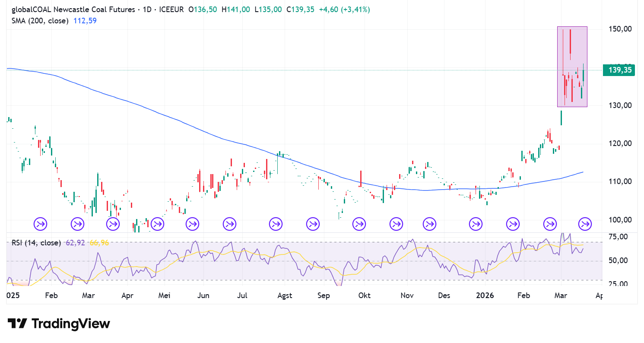The height and width of the screenshot is (343, 644).
Task: Click the open price O136,50
Action: 203,10
